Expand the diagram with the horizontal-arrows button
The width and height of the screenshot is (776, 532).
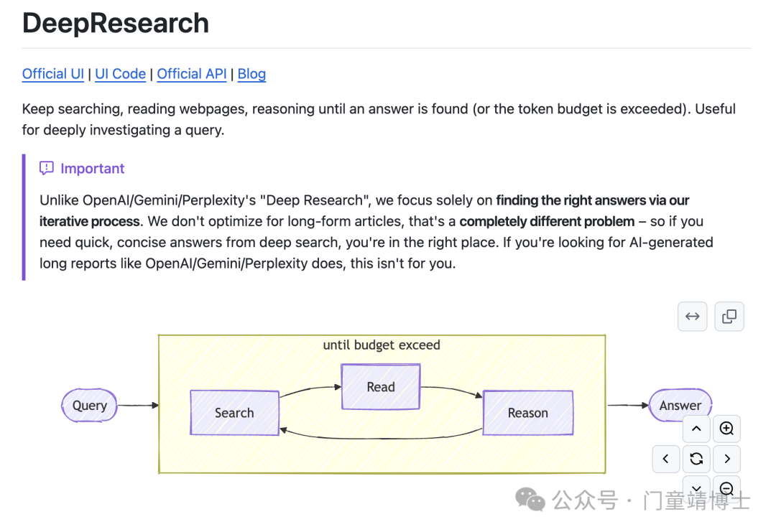pyautogui.click(x=693, y=317)
